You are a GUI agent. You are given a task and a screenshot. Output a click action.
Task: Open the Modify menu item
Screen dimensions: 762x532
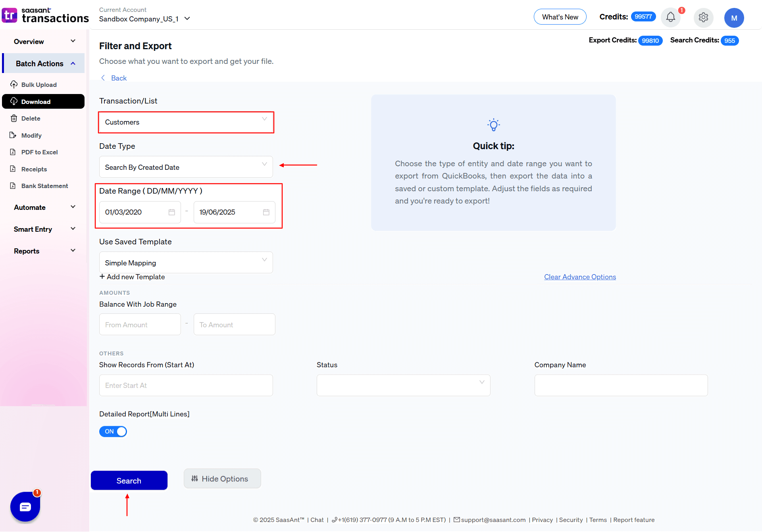tap(31, 135)
